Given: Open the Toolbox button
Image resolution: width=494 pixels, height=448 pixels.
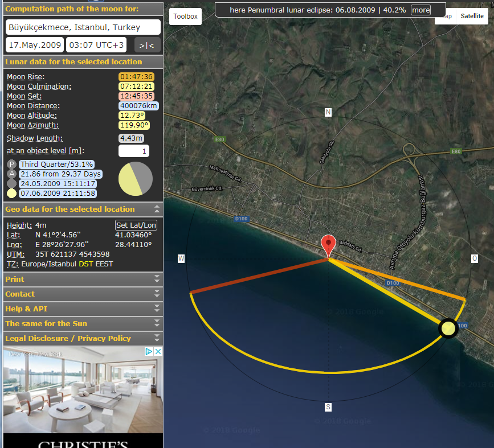Looking at the screenshot, I should click(185, 17).
